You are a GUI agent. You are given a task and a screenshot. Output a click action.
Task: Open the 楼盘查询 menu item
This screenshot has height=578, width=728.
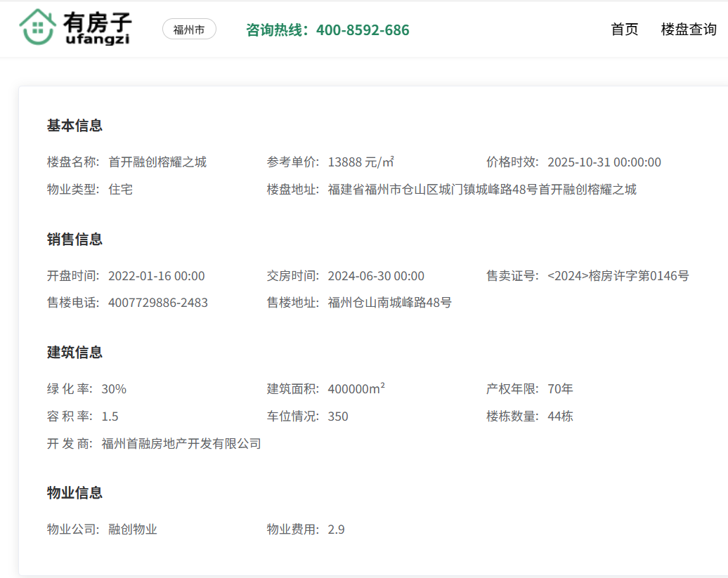click(689, 29)
